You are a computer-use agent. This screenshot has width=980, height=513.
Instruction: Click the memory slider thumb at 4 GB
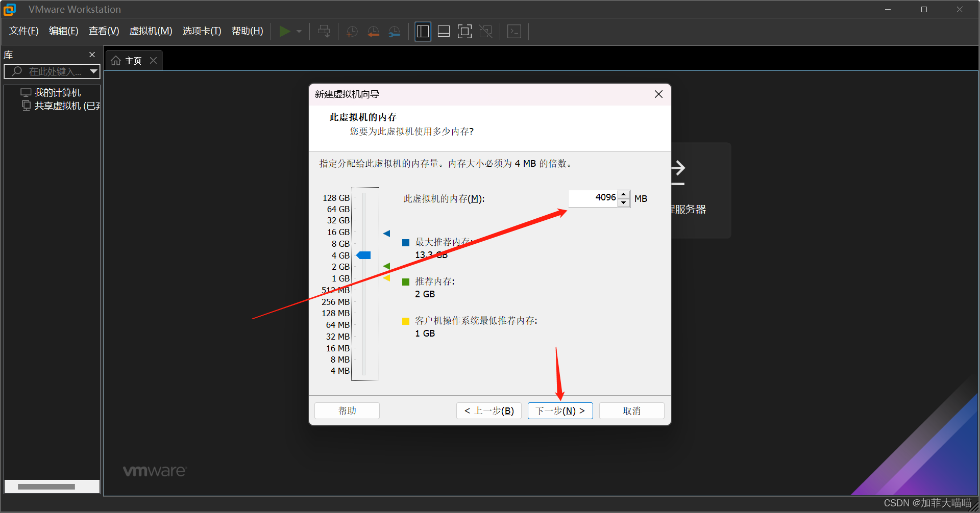[364, 255]
